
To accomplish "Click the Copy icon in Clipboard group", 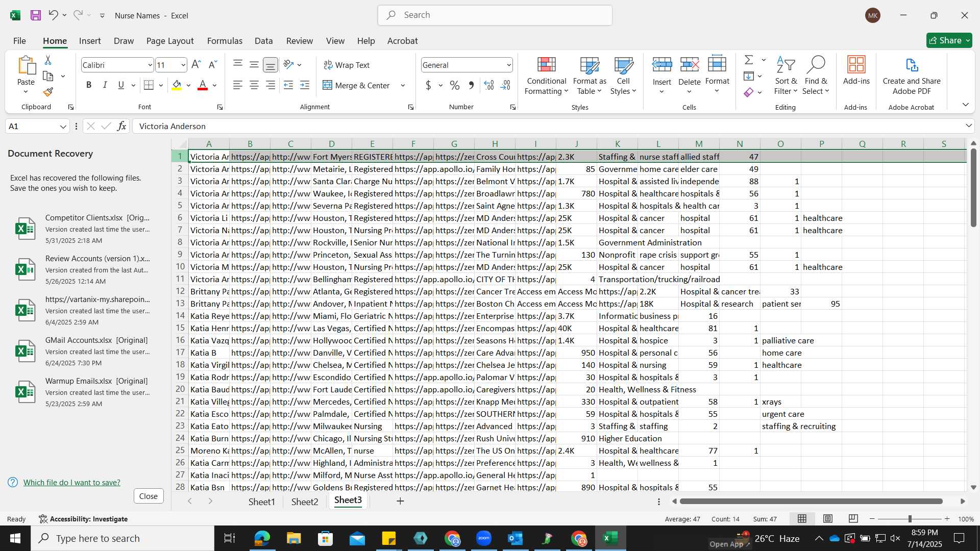I will coord(48,76).
